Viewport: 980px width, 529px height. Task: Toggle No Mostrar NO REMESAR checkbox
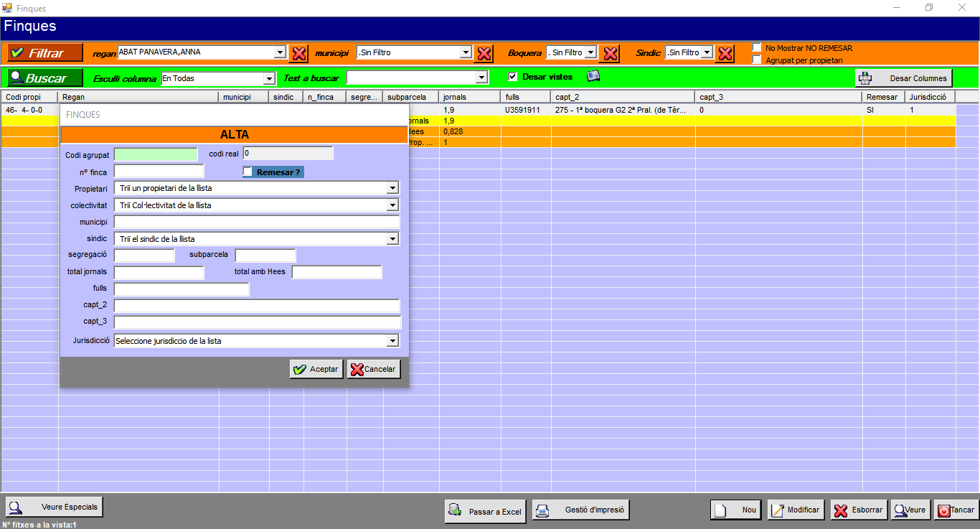(757, 48)
